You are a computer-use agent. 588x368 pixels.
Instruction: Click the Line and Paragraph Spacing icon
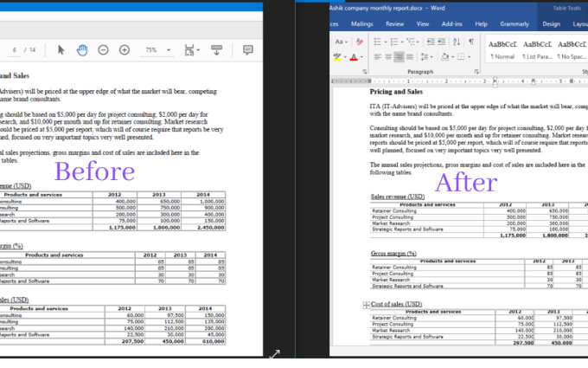(425, 57)
